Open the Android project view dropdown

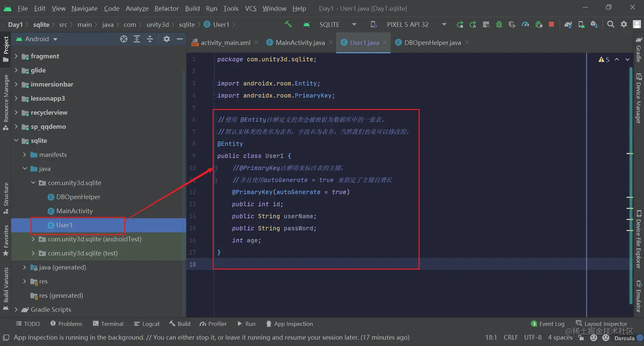point(37,39)
